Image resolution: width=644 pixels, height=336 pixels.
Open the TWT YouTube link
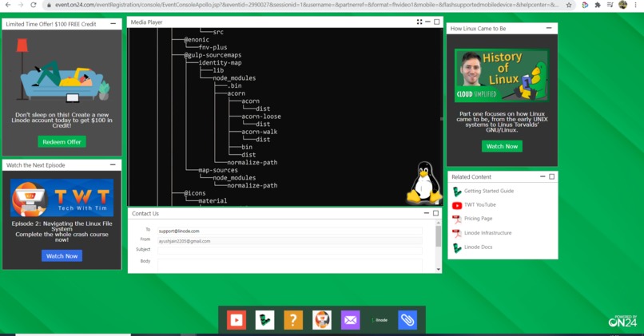tap(479, 205)
